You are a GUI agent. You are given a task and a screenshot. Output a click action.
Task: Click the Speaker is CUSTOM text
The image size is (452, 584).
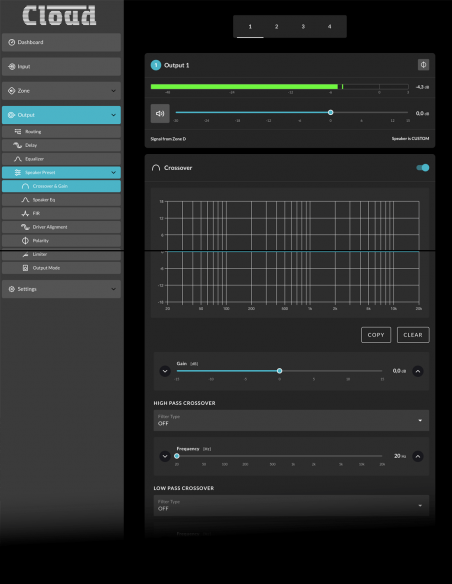tap(410, 139)
